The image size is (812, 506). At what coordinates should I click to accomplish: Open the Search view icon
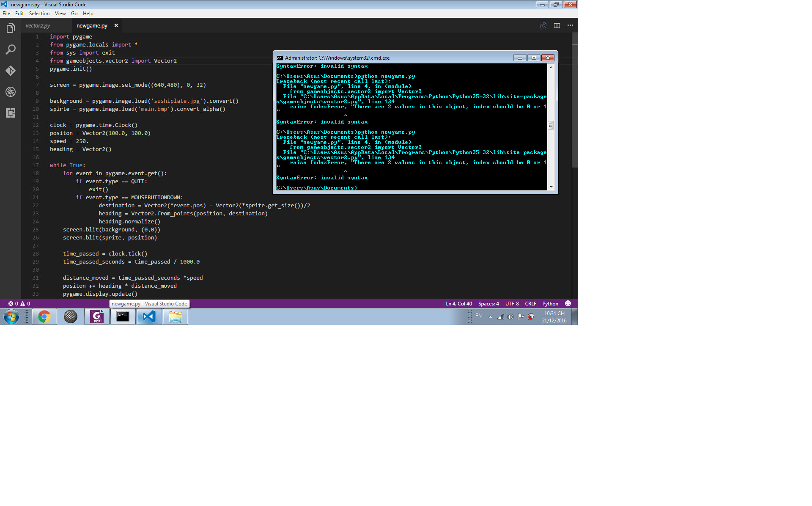tap(11, 49)
